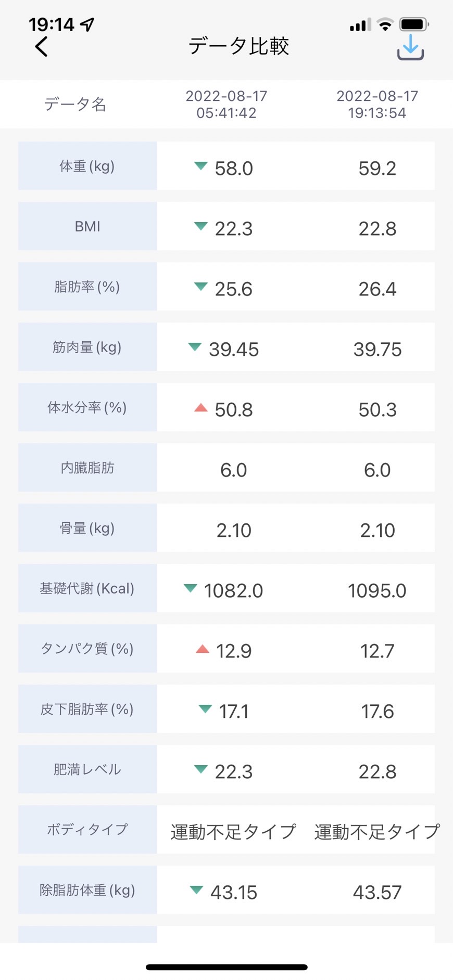Screen dimensions: 453x980
Task: Tap the location arrow beside the time
Action: (87, 24)
